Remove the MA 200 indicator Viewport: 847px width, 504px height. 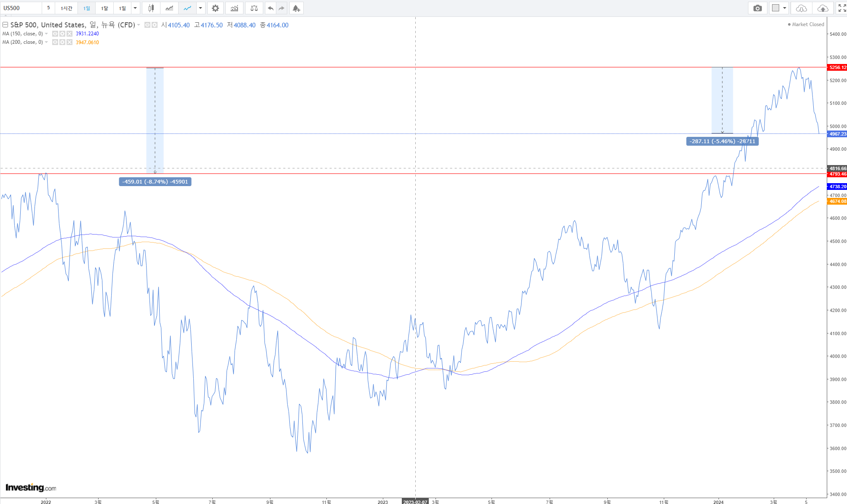point(69,42)
